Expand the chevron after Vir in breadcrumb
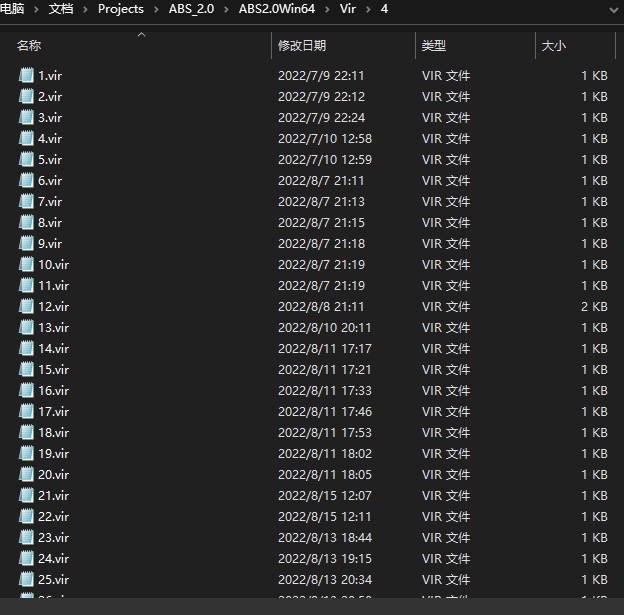Screen dimensions: 624x615 point(368,9)
